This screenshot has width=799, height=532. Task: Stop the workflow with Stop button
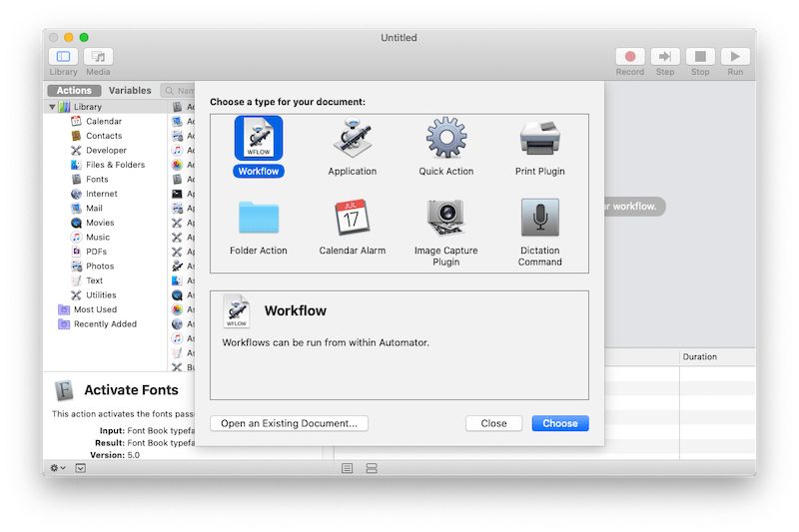pos(700,57)
